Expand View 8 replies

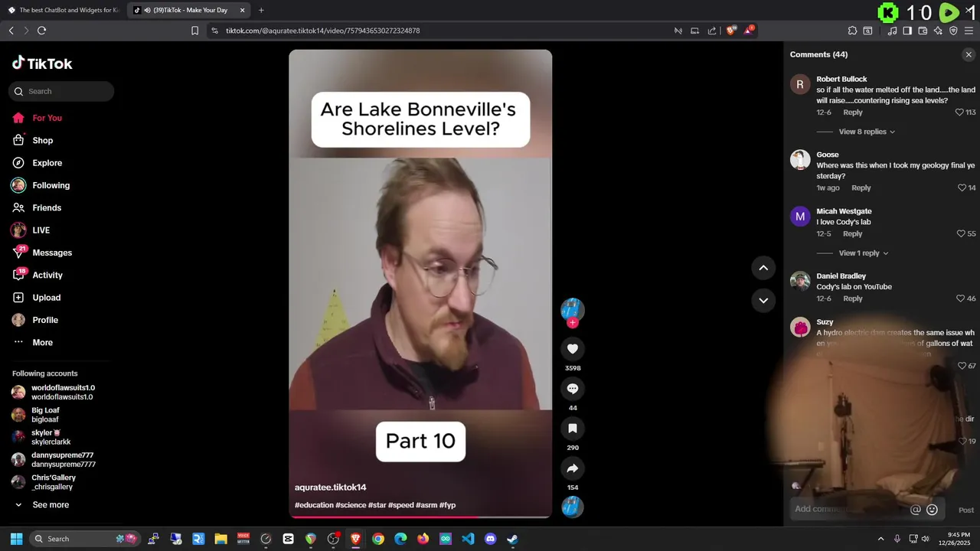tap(867, 132)
